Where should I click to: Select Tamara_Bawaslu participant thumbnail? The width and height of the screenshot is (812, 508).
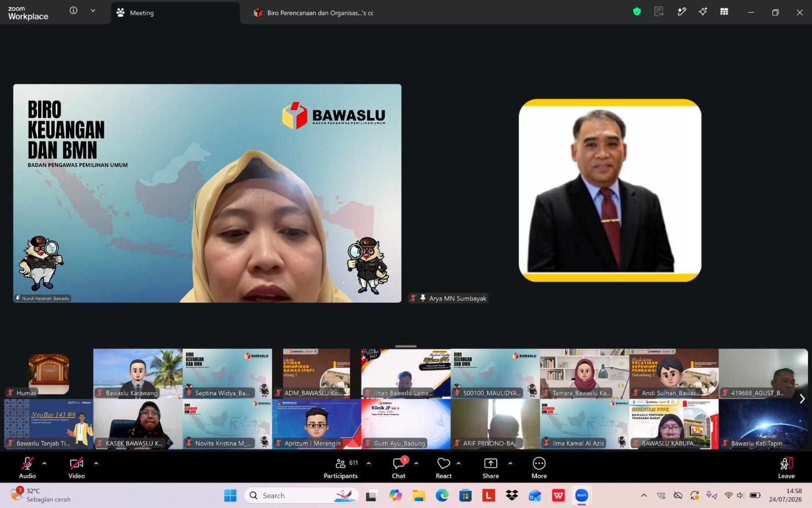point(585,374)
